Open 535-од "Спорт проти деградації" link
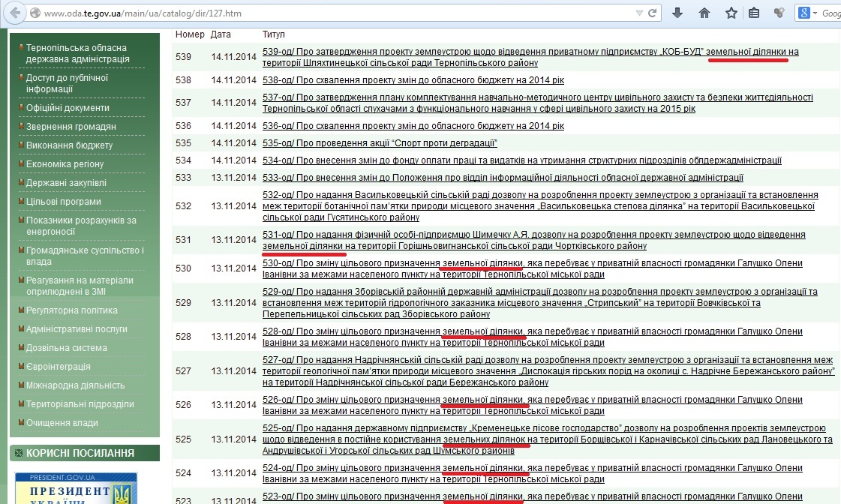This screenshot has width=841, height=504. point(380,143)
